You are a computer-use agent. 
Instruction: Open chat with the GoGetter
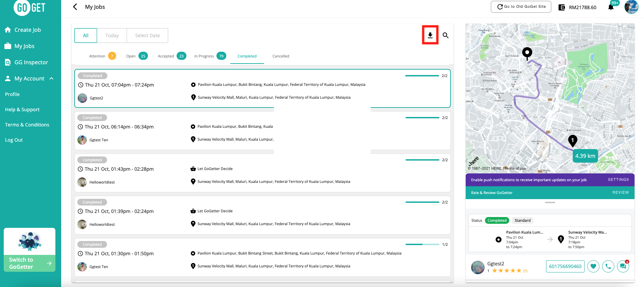click(623, 266)
